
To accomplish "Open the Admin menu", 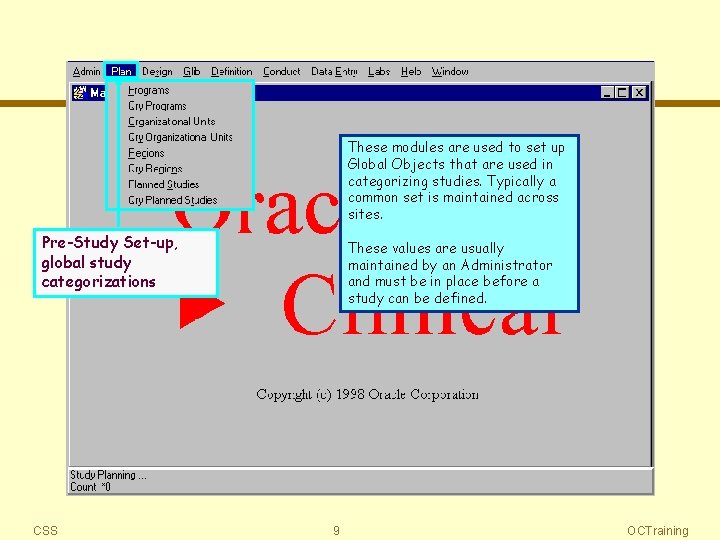I will [x=86, y=72].
